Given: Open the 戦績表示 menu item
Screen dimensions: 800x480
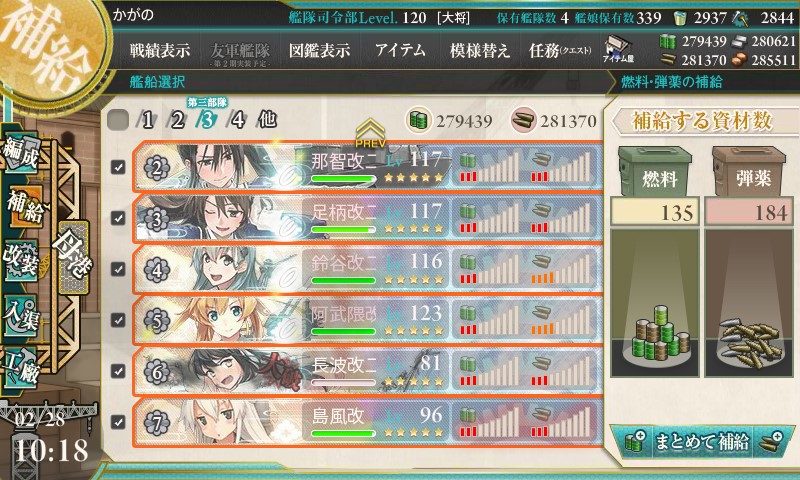Looking at the screenshot, I should pyautogui.click(x=160, y=50).
